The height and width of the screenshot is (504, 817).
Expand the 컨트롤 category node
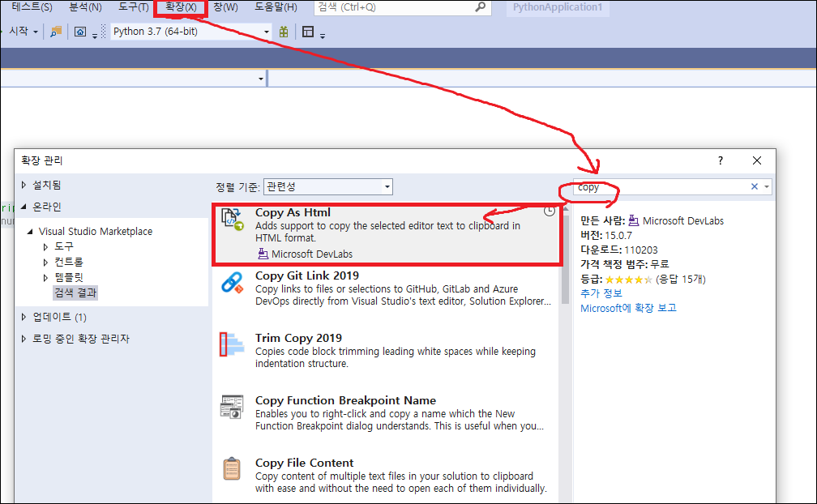pos(45,263)
